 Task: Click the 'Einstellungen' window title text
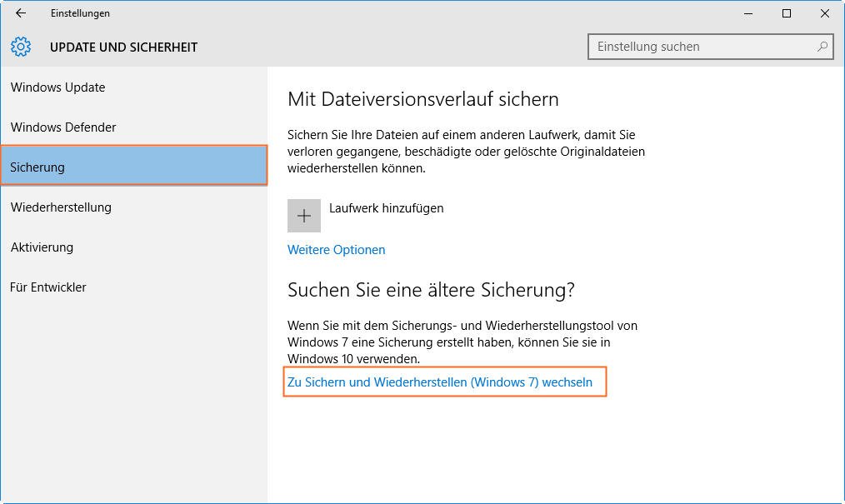tap(80, 13)
